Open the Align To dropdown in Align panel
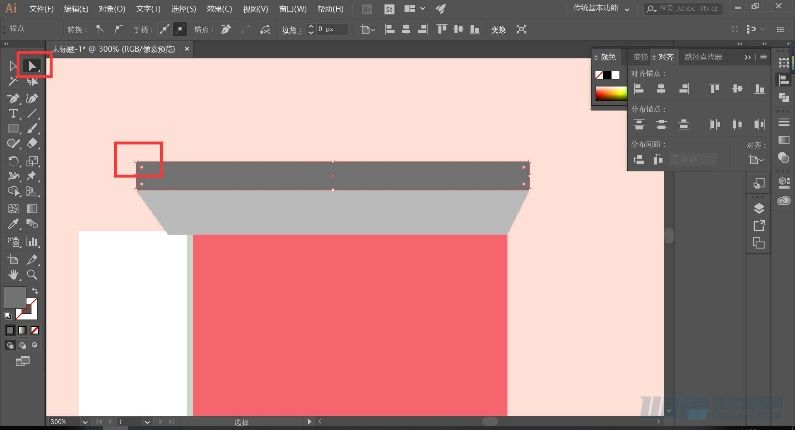This screenshot has width=795, height=430. pos(756,159)
